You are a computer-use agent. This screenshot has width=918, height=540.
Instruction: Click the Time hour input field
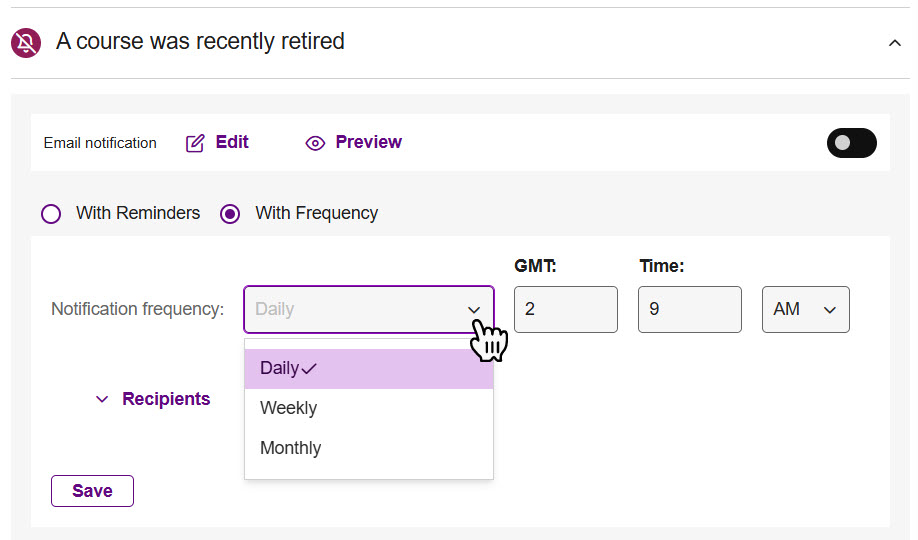(690, 309)
